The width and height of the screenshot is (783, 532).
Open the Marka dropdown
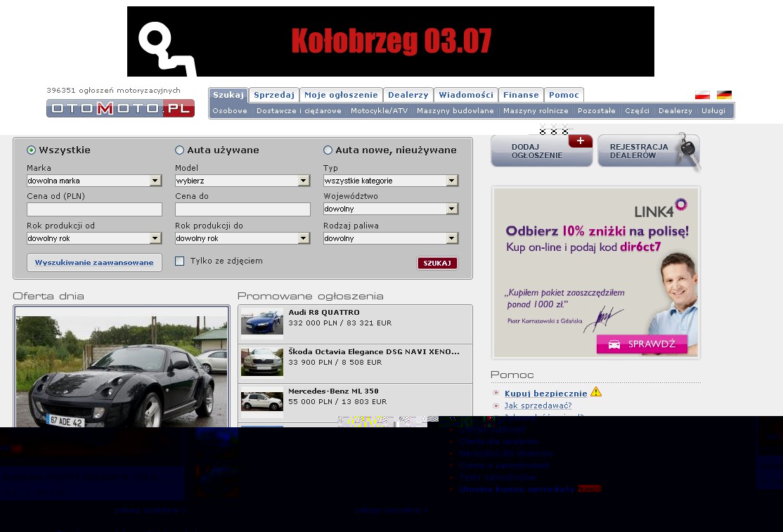(x=94, y=181)
